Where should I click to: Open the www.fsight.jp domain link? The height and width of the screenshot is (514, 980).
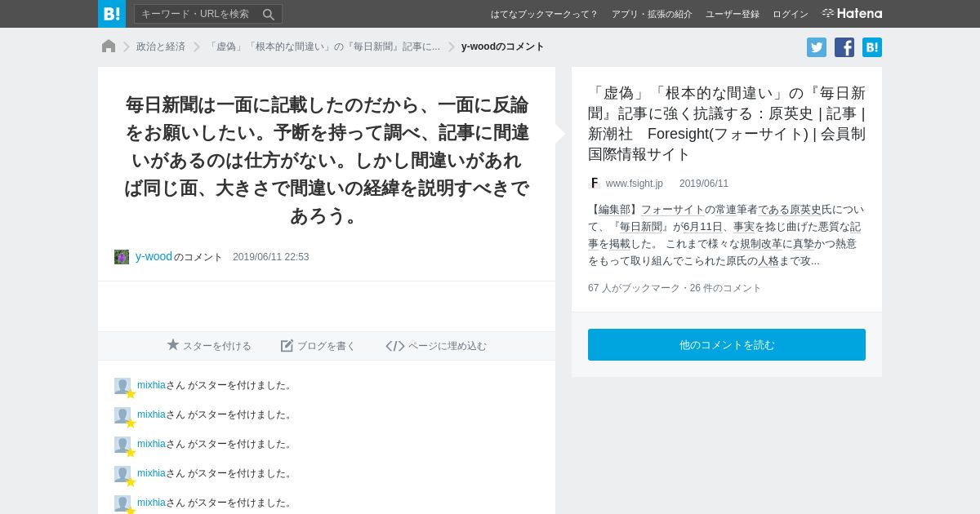pyautogui.click(x=635, y=184)
